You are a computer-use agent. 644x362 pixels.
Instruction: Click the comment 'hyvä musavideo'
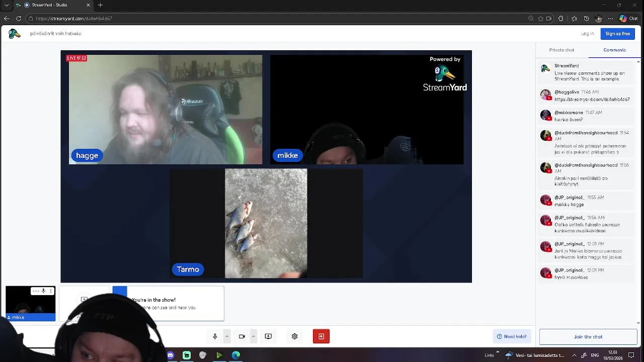click(586, 274)
